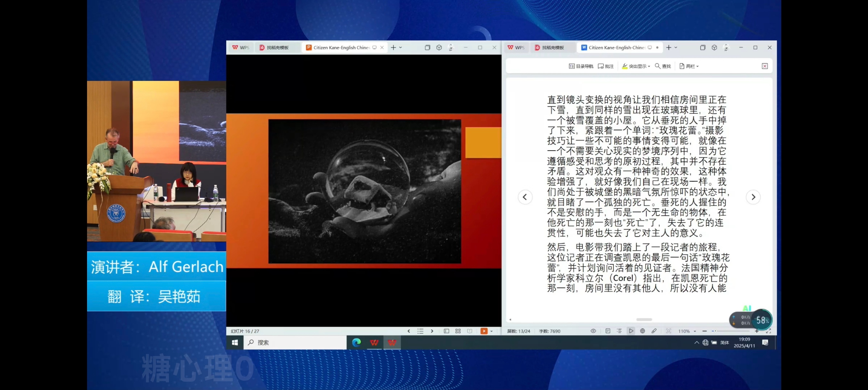Open network globe icon in tray
Screen dimensions: 868x390
[705, 343]
